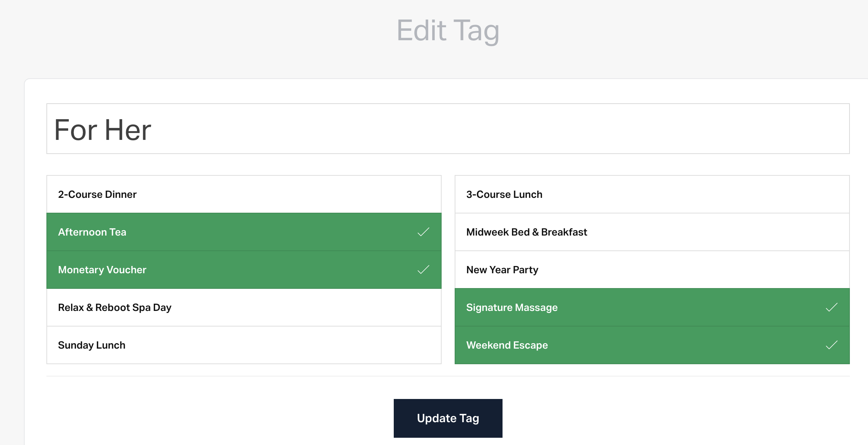Select the New Year Party option
The image size is (868, 445).
coord(652,270)
